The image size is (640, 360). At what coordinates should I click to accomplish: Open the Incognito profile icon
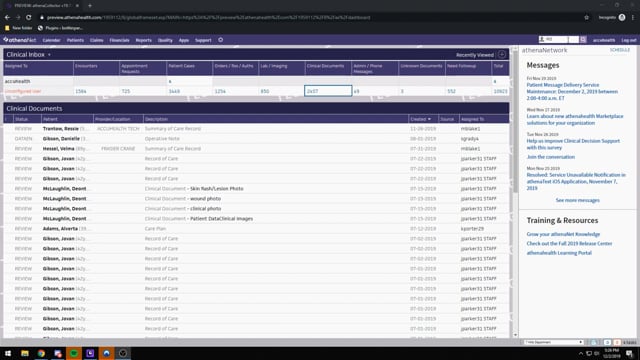tap(622, 18)
